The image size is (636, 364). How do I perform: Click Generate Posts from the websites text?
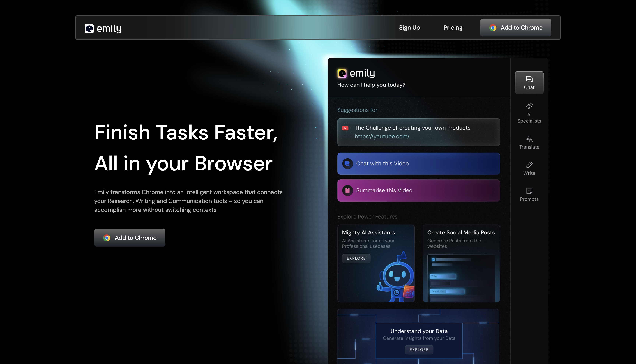pyautogui.click(x=454, y=243)
